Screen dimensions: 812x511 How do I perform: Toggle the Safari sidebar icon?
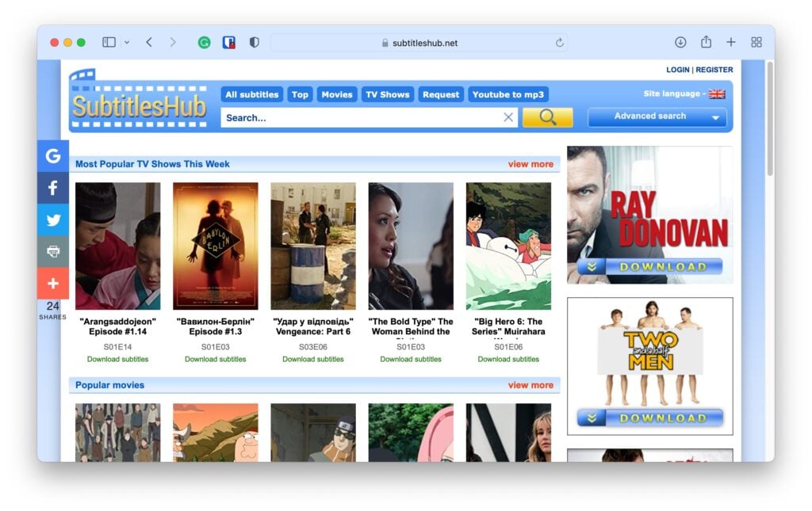109,43
